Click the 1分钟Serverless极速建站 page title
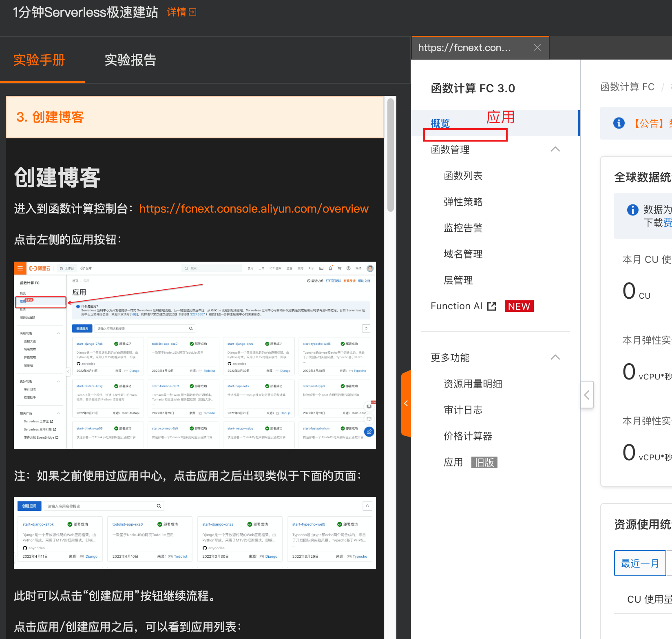The image size is (672, 639). tap(86, 12)
